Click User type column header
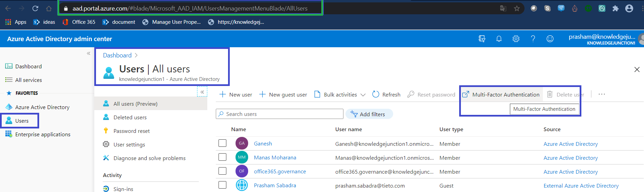Viewport: 644px width, 192px height. pos(451,129)
